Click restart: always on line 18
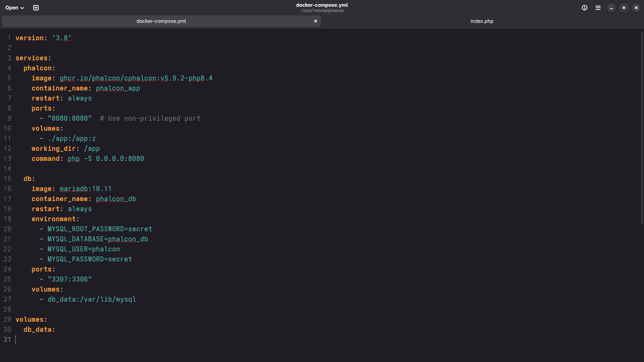Image resolution: width=644 pixels, height=362 pixels. (62, 209)
